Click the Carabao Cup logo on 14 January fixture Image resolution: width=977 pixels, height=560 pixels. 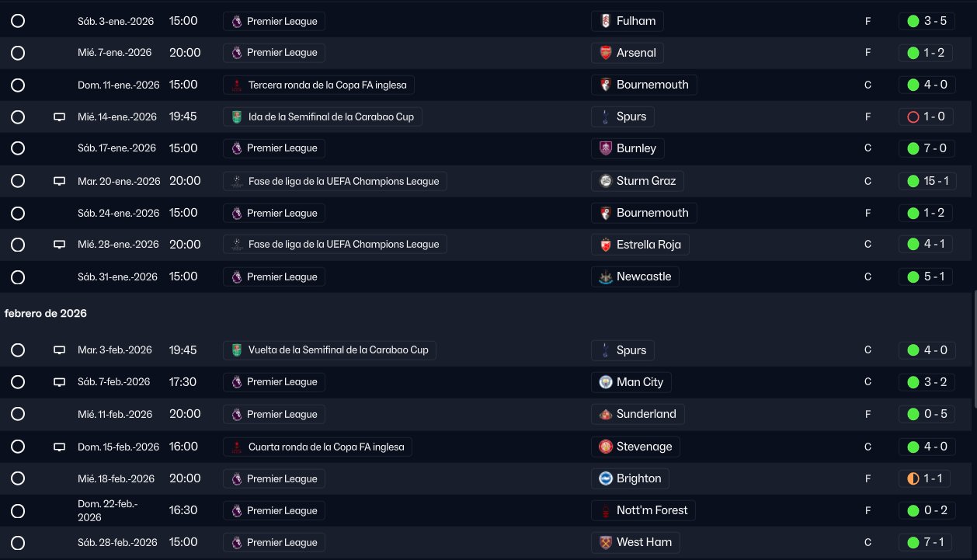236,117
